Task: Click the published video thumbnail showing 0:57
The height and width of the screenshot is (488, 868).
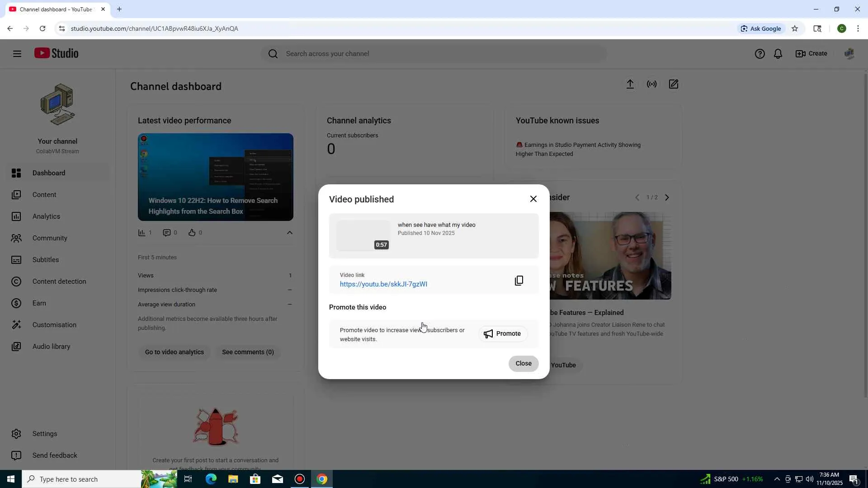Action: [x=363, y=235]
